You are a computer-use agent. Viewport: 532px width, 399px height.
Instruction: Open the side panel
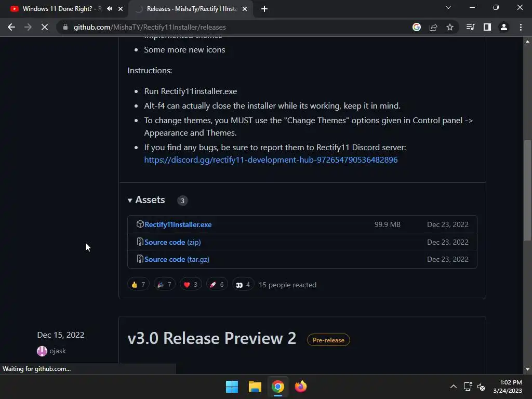point(487,27)
